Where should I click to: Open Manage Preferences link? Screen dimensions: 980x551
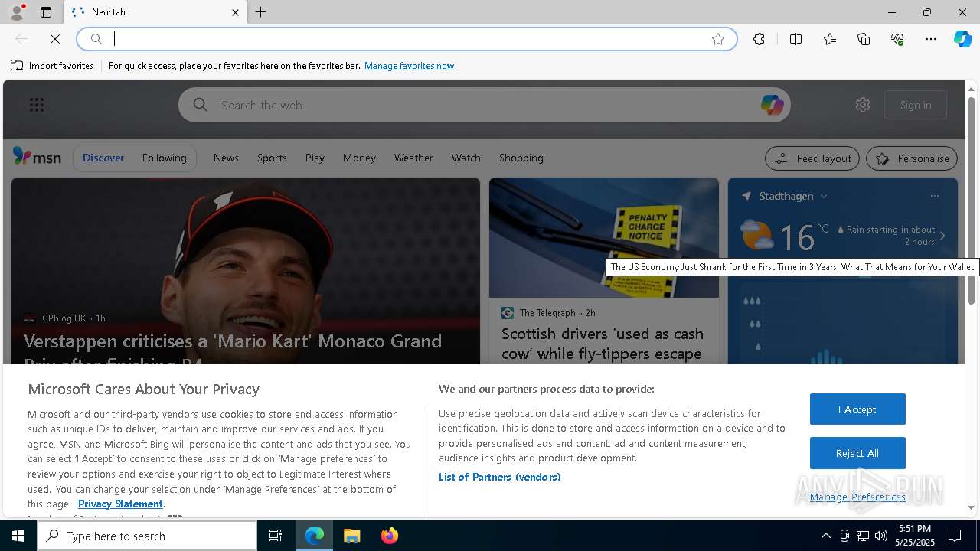click(857, 497)
